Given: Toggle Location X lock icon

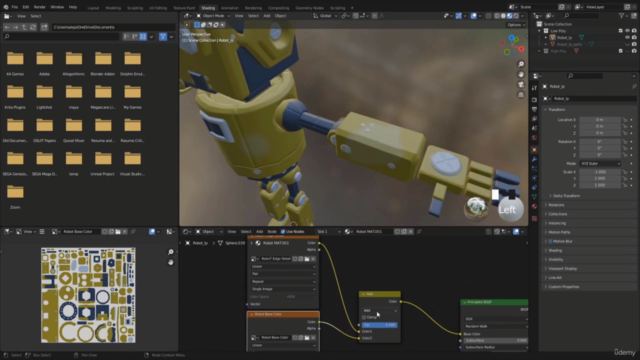Looking at the screenshot, I should click(624, 120).
